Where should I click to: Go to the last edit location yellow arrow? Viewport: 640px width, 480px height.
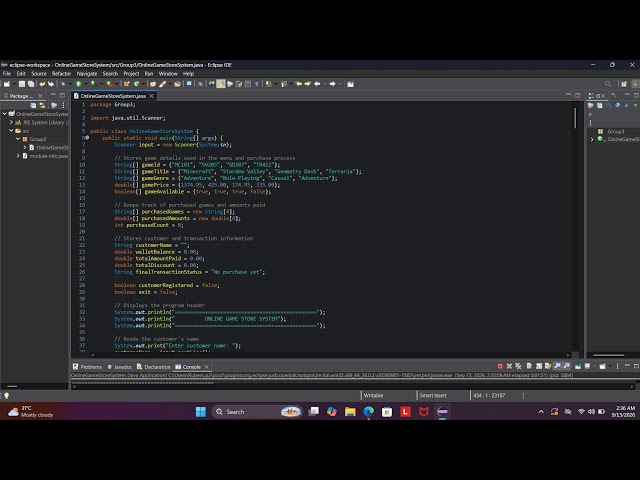coord(299,84)
